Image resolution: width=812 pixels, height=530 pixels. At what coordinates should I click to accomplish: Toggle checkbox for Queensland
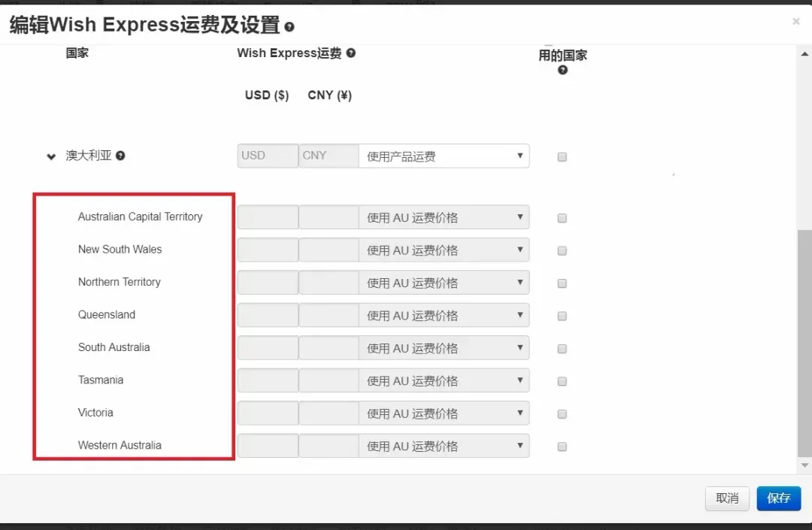coord(562,316)
